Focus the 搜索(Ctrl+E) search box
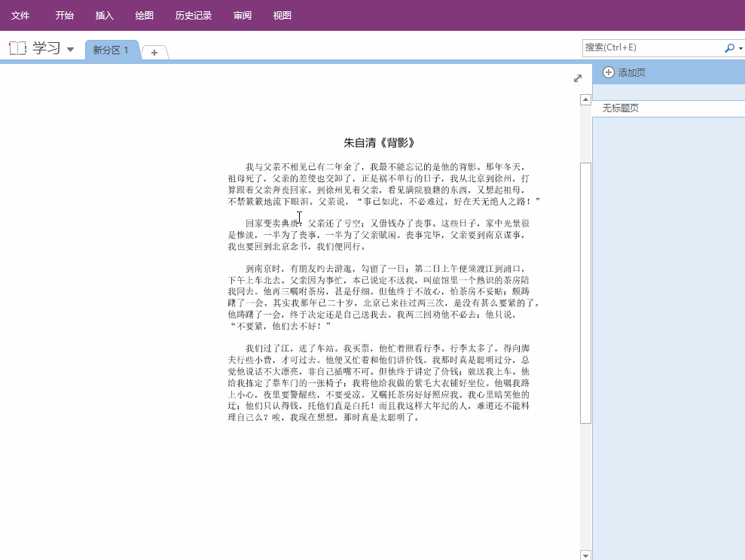Image resolution: width=745 pixels, height=560 pixels. click(x=652, y=47)
